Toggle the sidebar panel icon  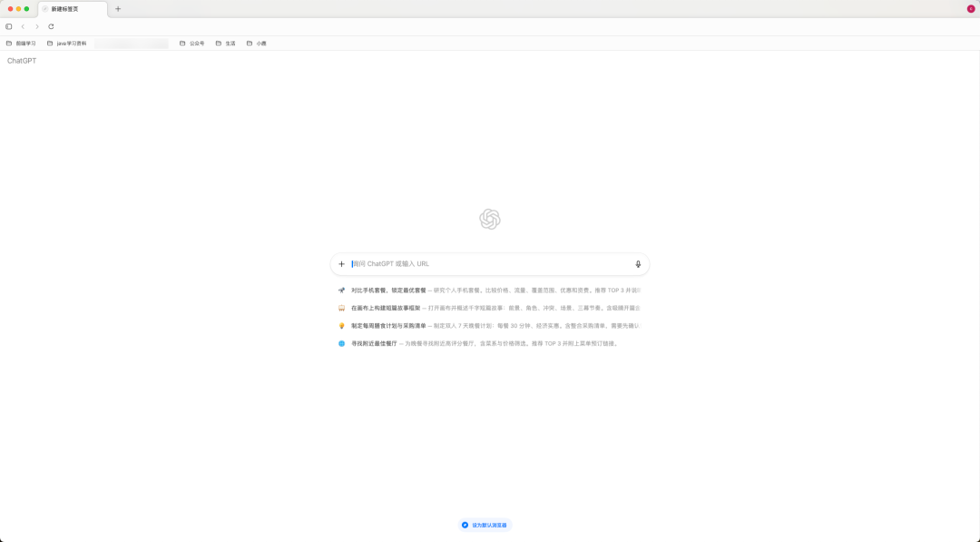pos(9,26)
